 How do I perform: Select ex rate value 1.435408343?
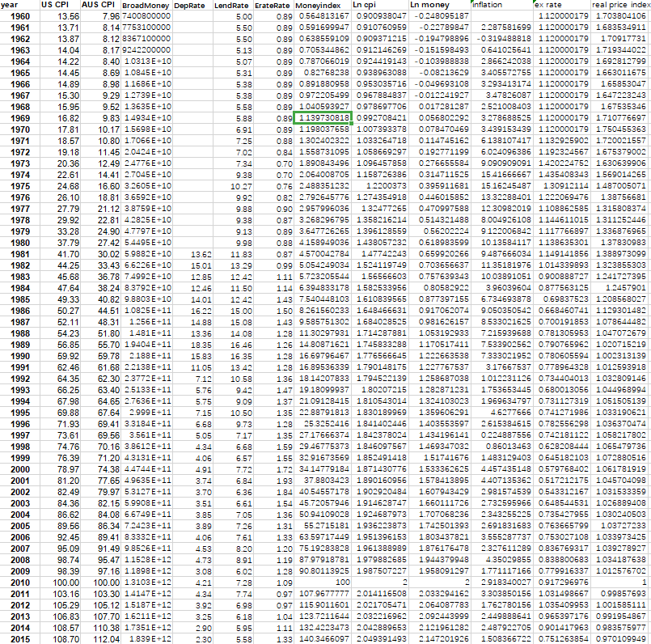click(x=564, y=175)
